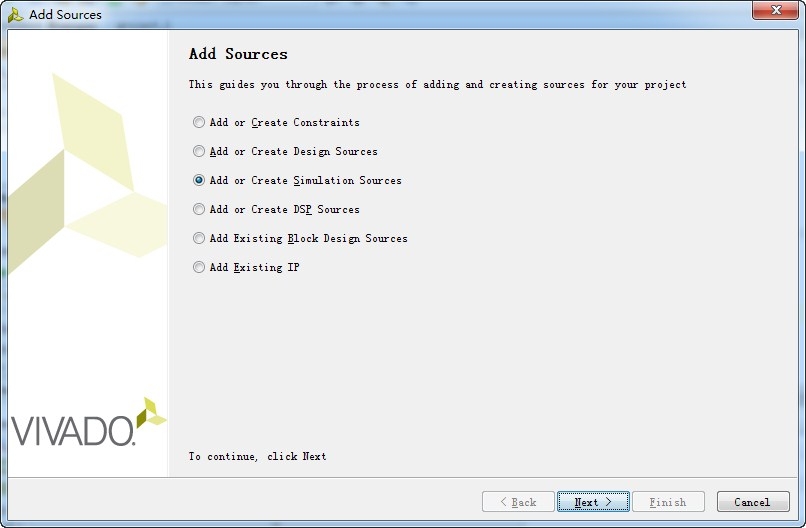
Task: Close the Add Sources dialog window
Action: click(776, 10)
